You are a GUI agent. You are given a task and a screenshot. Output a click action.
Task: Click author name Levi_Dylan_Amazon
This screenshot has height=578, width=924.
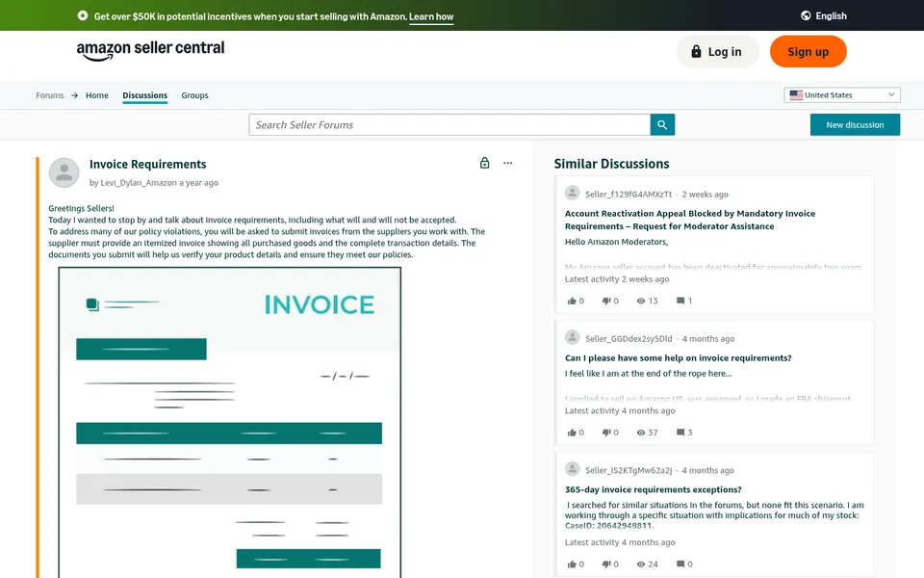139,183
